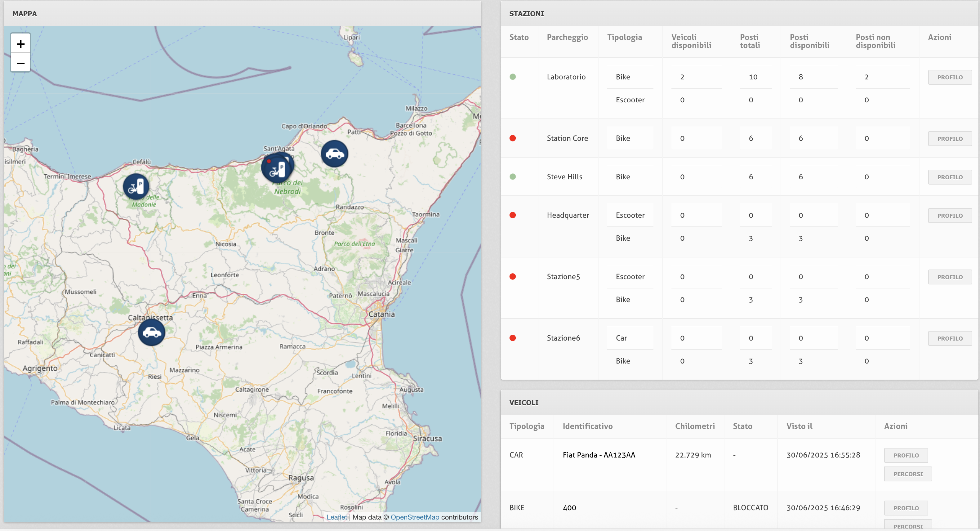Open the Steve Hills profile
This screenshot has width=980, height=531.
click(950, 177)
